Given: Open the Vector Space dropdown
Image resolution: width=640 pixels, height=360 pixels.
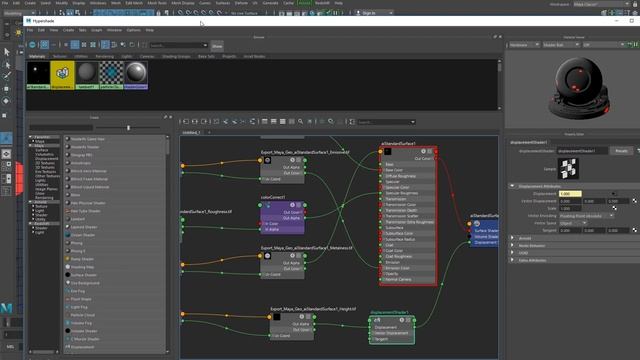Looking at the screenshot, I should pos(573,223).
